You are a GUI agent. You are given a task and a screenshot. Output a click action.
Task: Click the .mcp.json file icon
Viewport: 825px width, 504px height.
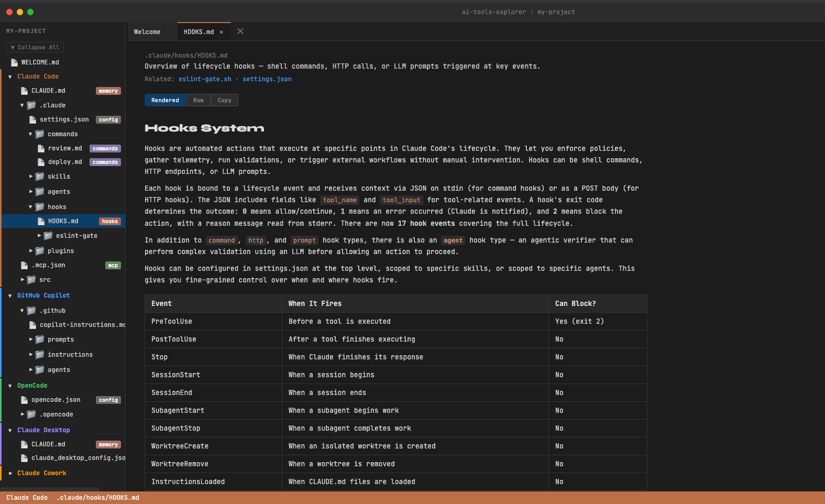pos(24,265)
